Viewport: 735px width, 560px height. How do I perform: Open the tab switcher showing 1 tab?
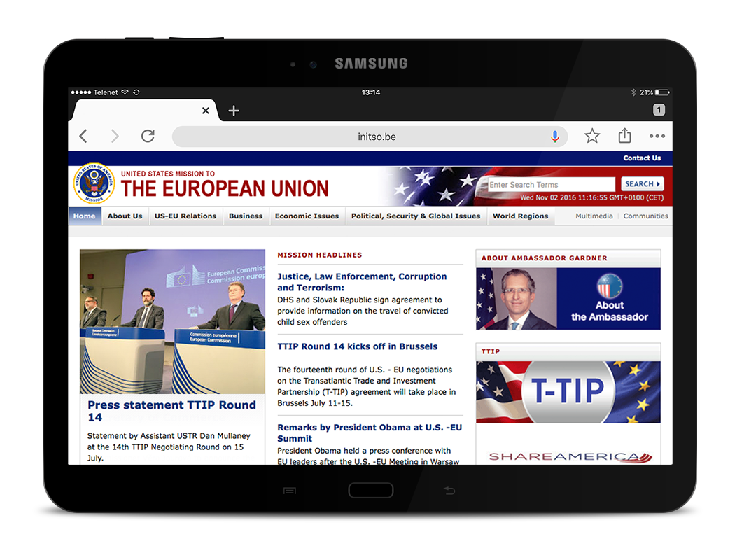click(x=659, y=110)
